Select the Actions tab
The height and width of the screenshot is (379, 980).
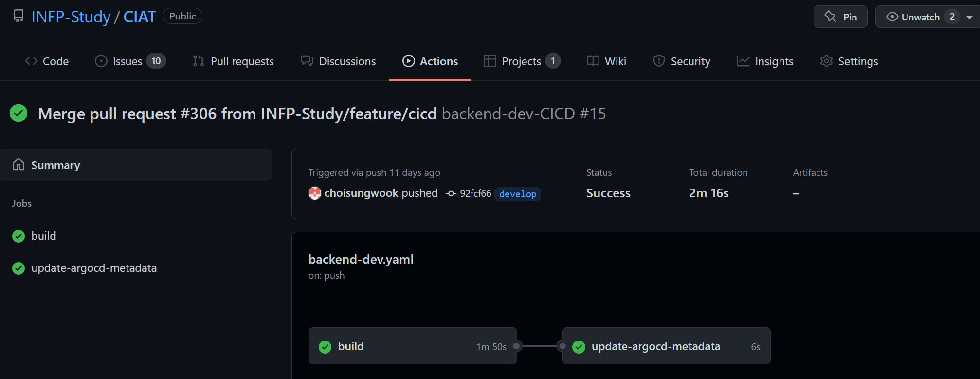[x=430, y=61]
